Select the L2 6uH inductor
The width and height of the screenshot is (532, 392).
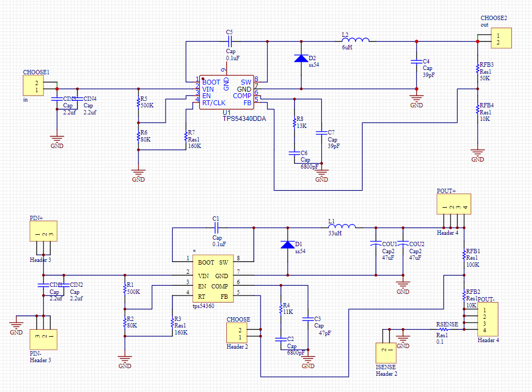click(x=356, y=40)
